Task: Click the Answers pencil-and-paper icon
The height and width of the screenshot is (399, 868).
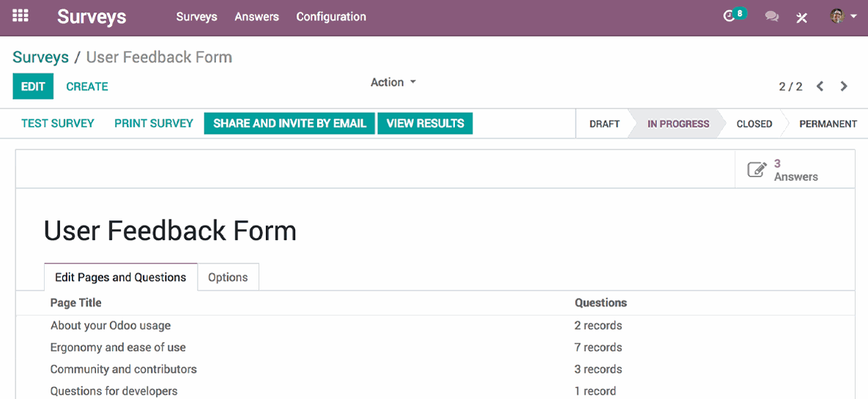Action: [757, 170]
